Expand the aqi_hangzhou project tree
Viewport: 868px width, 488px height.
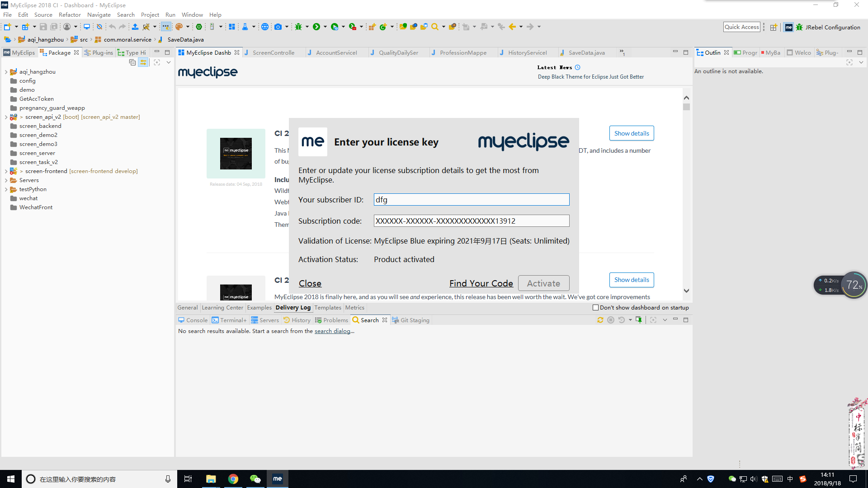[x=6, y=72]
